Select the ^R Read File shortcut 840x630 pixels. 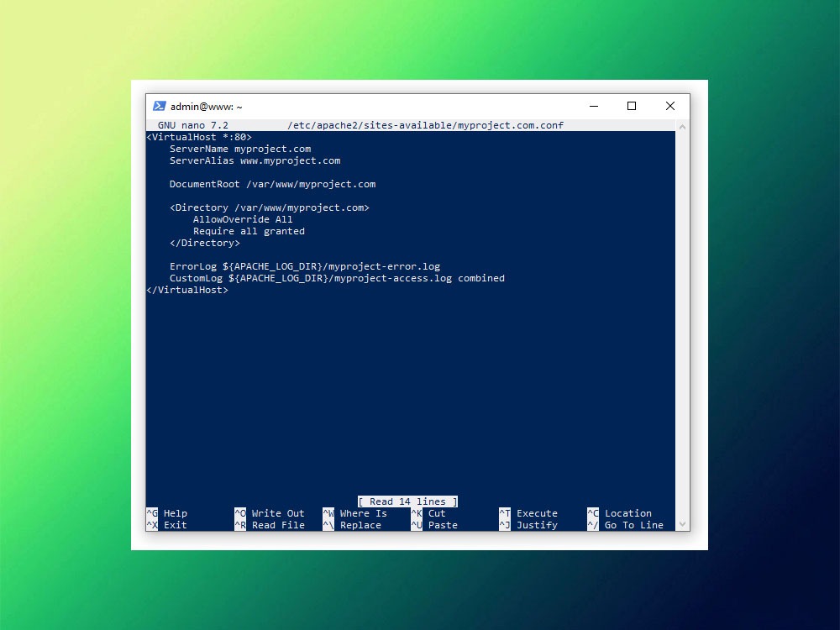(269, 525)
